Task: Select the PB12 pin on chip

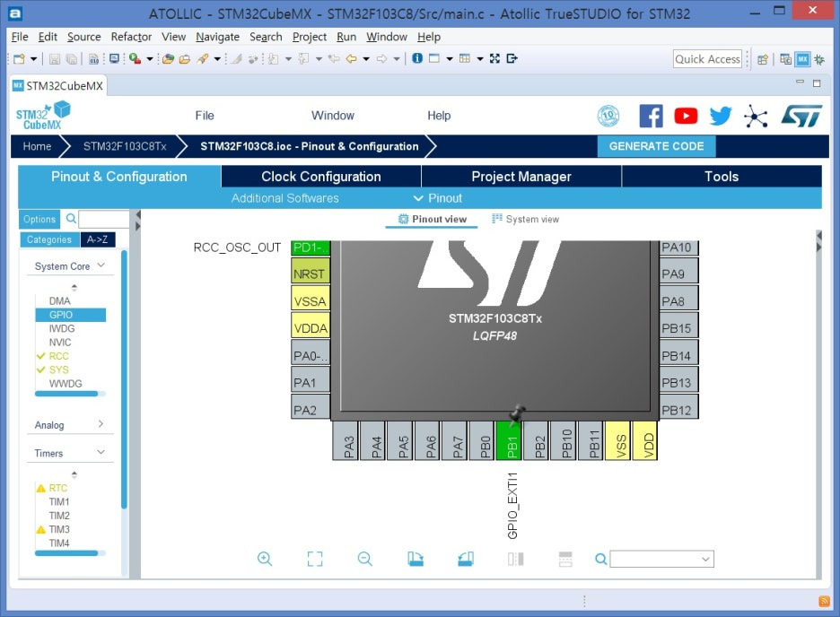Action: 678,407
